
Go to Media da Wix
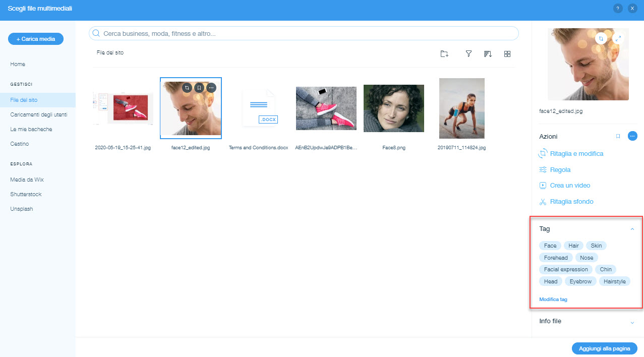click(27, 180)
